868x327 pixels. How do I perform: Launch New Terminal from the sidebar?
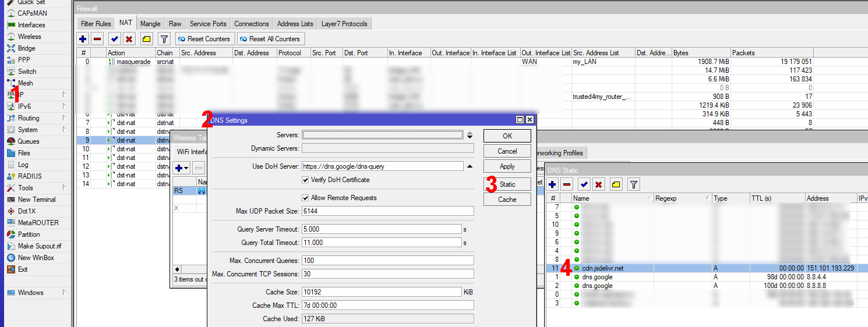(x=36, y=200)
